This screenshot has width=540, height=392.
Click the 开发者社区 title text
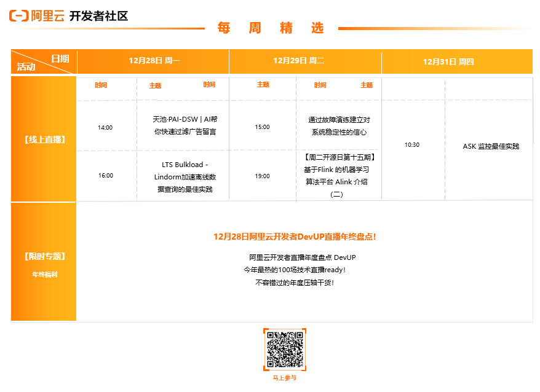[x=99, y=16]
